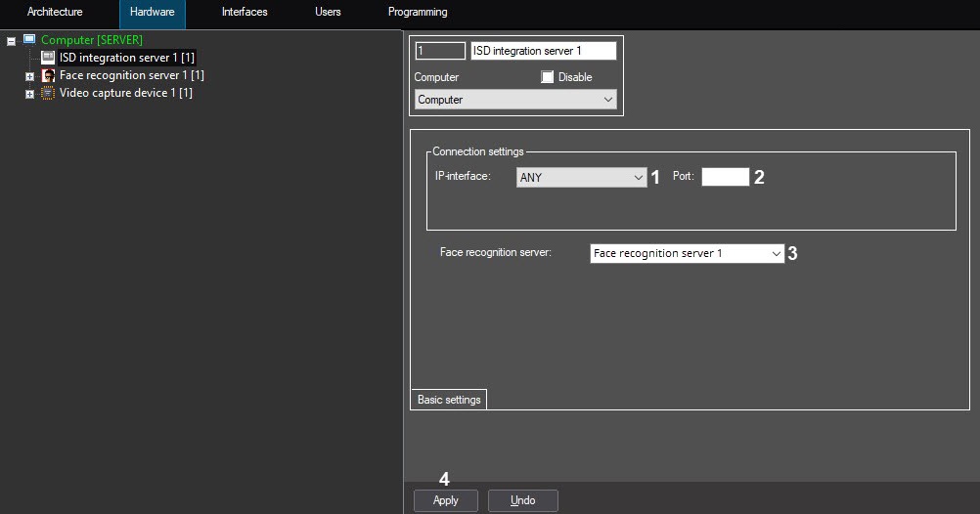This screenshot has height=514, width=980.
Task: Open the Computer selection dropdown
Action: tap(514, 100)
